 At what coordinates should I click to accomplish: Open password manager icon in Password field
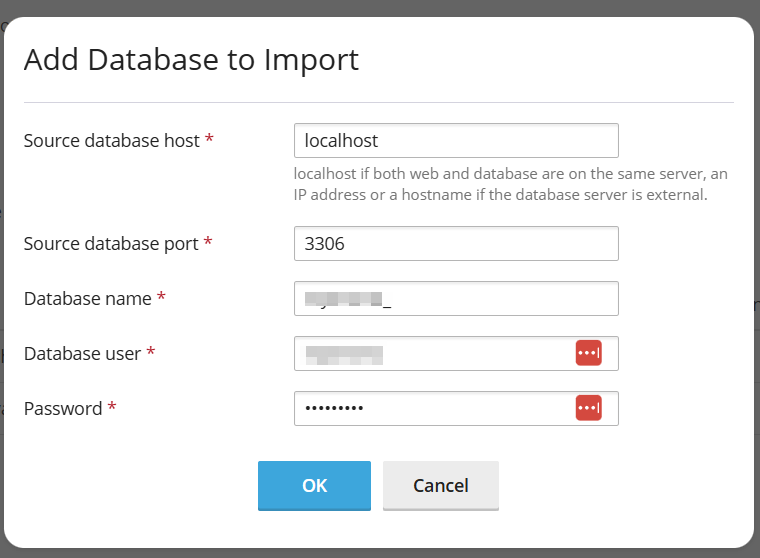[x=588, y=408]
